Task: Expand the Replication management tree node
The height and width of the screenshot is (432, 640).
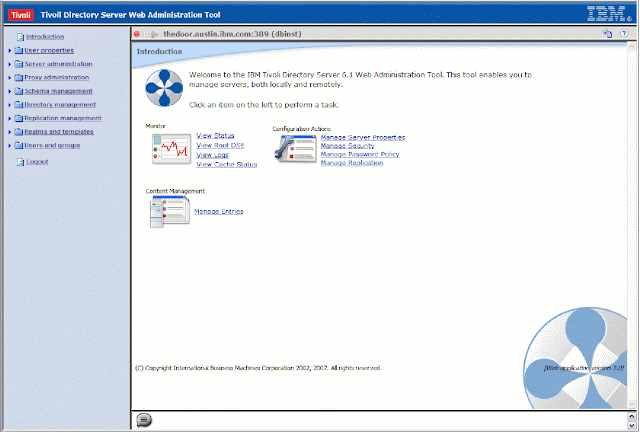Action: pos(10,118)
